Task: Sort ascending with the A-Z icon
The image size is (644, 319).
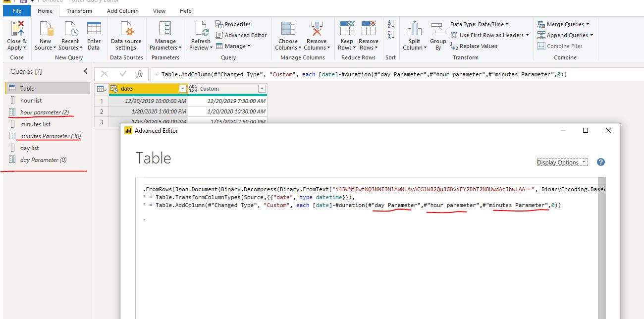Action: [390, 24]
